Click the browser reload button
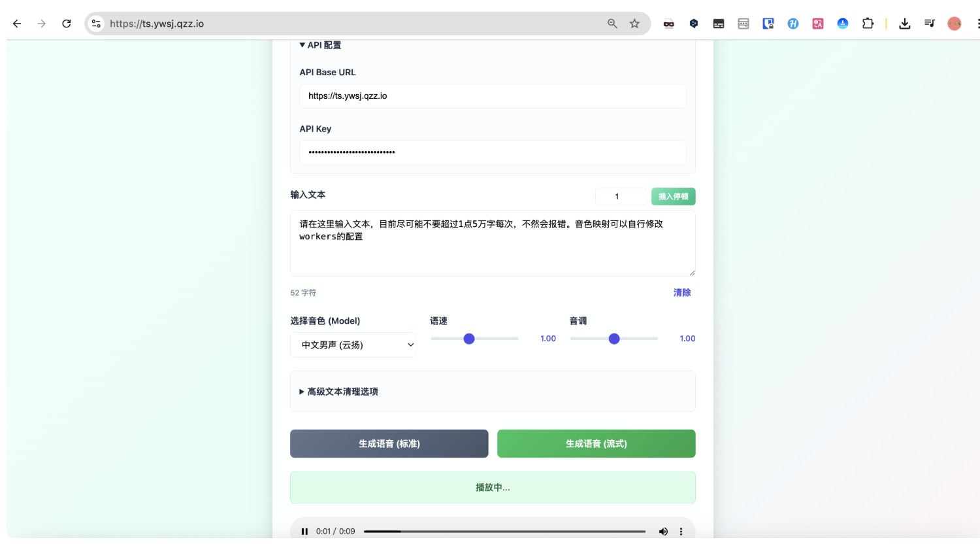980x544 pixels. coord(67,24)
